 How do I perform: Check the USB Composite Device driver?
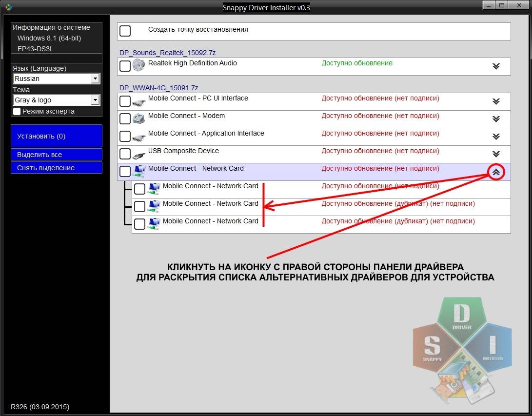coord(125,154)
